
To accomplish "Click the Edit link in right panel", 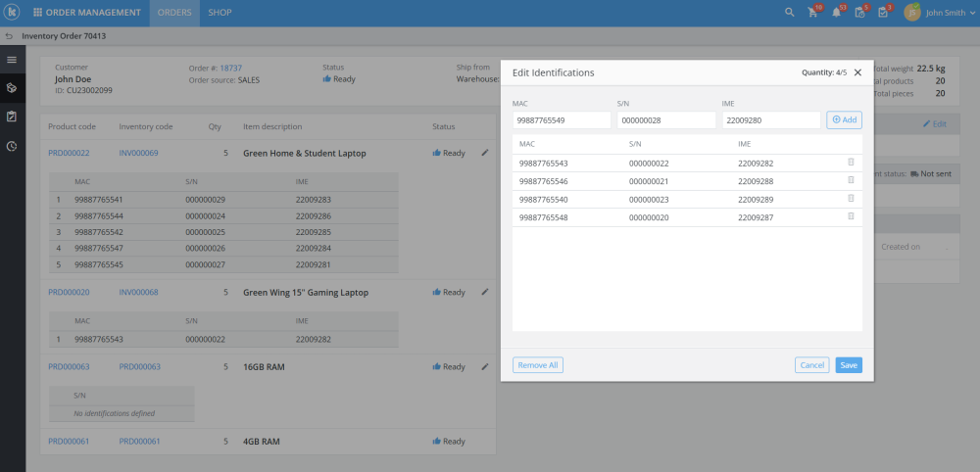I will coord(935,124).
